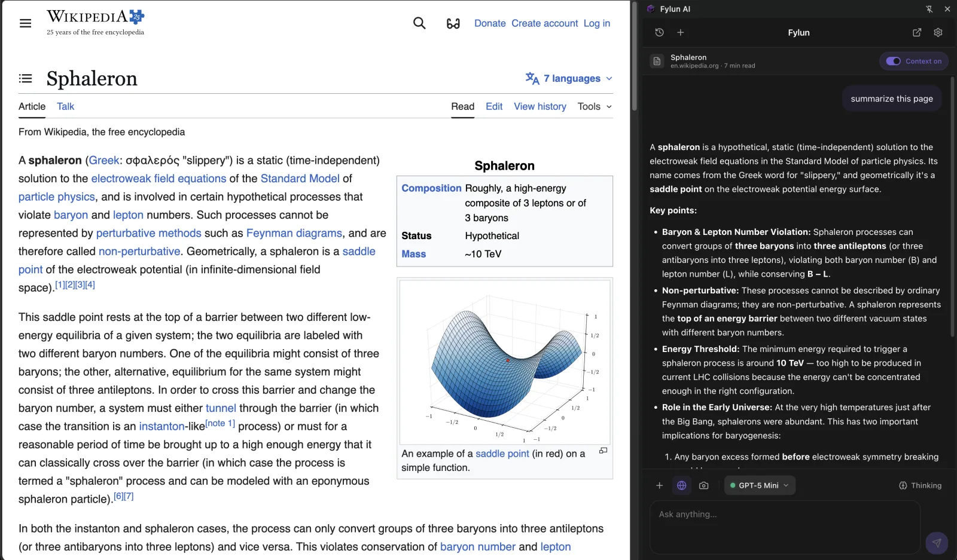Click saddle point link in image caption
The width and height of the screenshot is (957, 560).
tap(502, 454)
